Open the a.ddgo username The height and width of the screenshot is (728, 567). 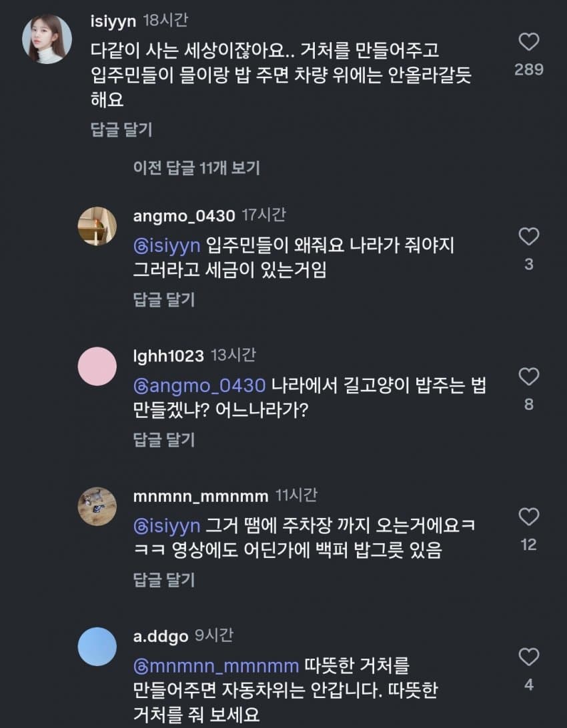coord(160,636)
